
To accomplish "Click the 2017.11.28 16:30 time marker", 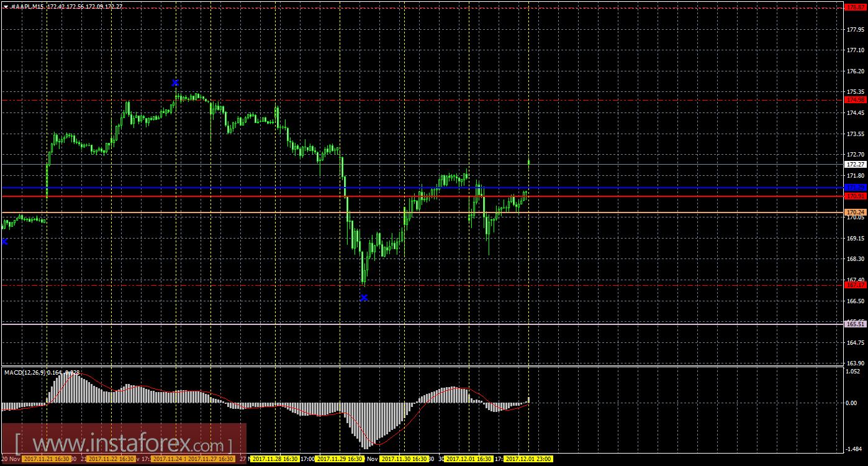I will pyautogui.click(x=276, y=459).
